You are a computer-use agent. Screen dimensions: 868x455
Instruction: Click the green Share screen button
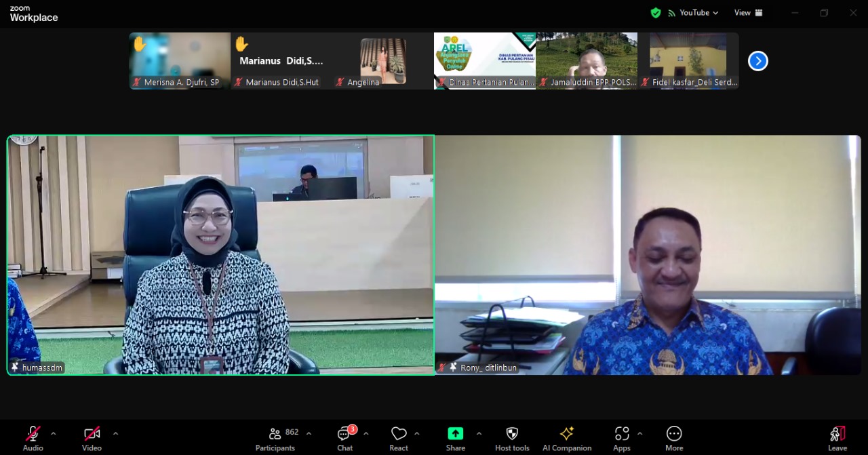(x=455, y=434)
